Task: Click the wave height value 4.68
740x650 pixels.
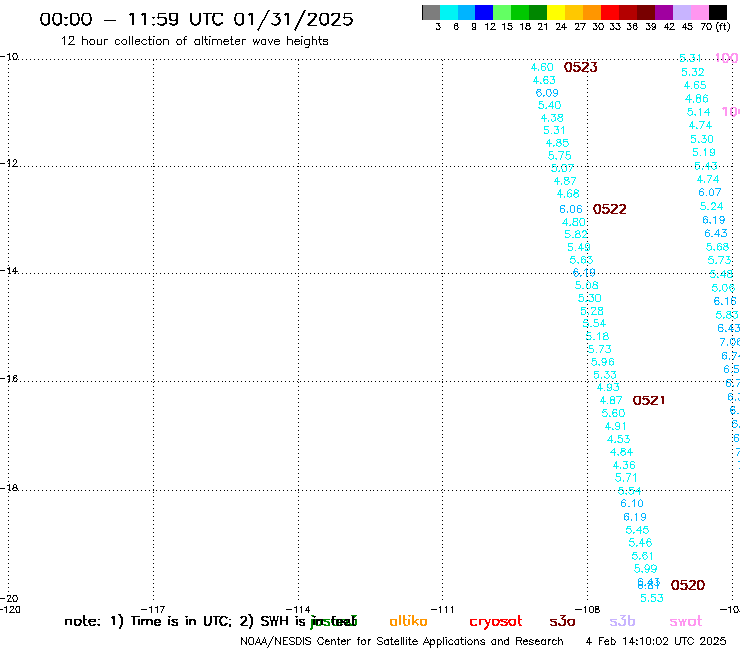Action: click(x=568, y=194)
